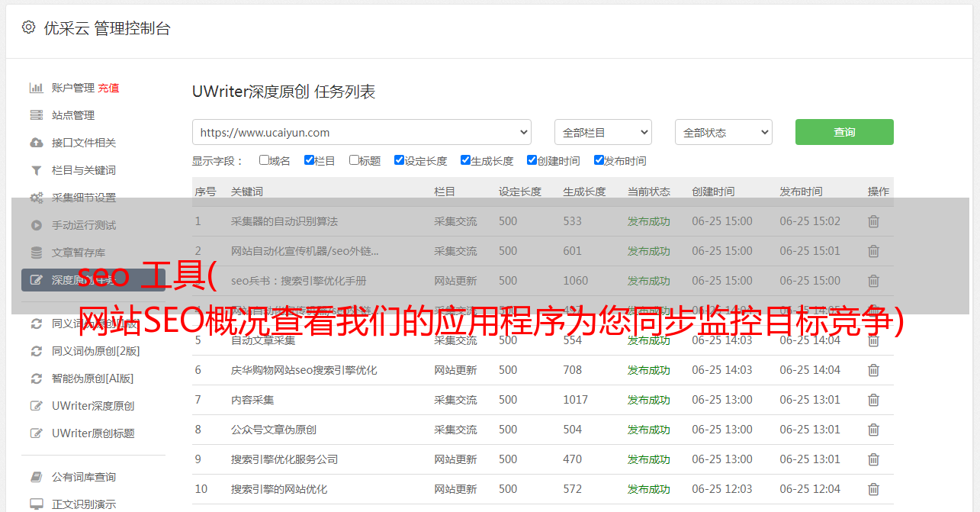Select UWriter原创标题 sidebar item
980x512 pixels.
pos(93,433)
